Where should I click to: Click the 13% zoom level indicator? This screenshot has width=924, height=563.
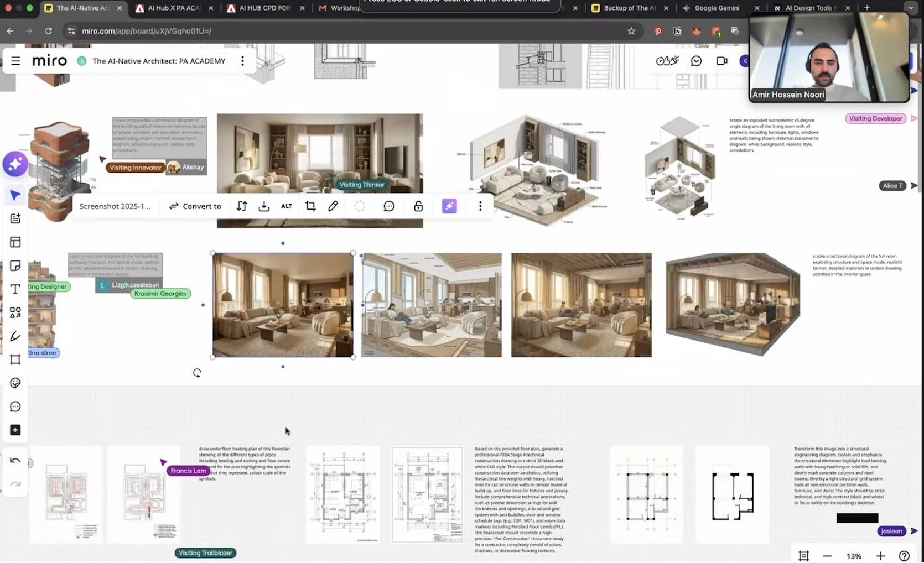pyautogui.click(x=854, y=556)
